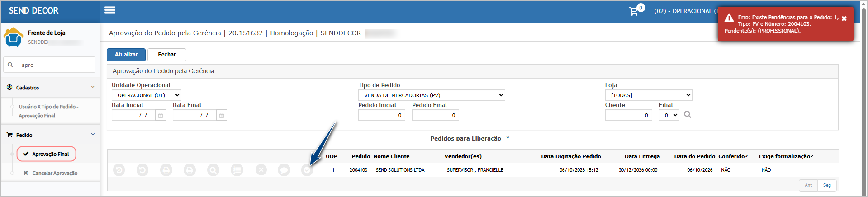The width and height of the screenshot is (868, 197).
Task: Click the sidebar search field with 'apro'
Action: (49, 65)
